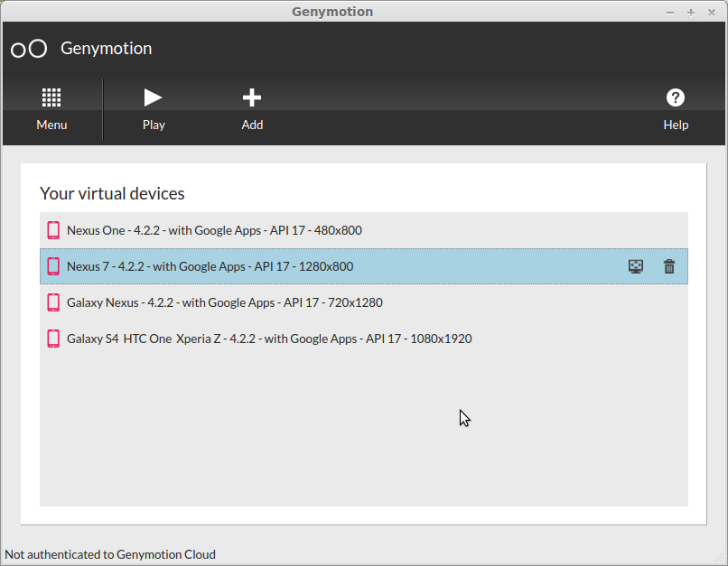Click the Genymotion logo in the header
This screenshot has height=566, width=728.
coord(29,49)
